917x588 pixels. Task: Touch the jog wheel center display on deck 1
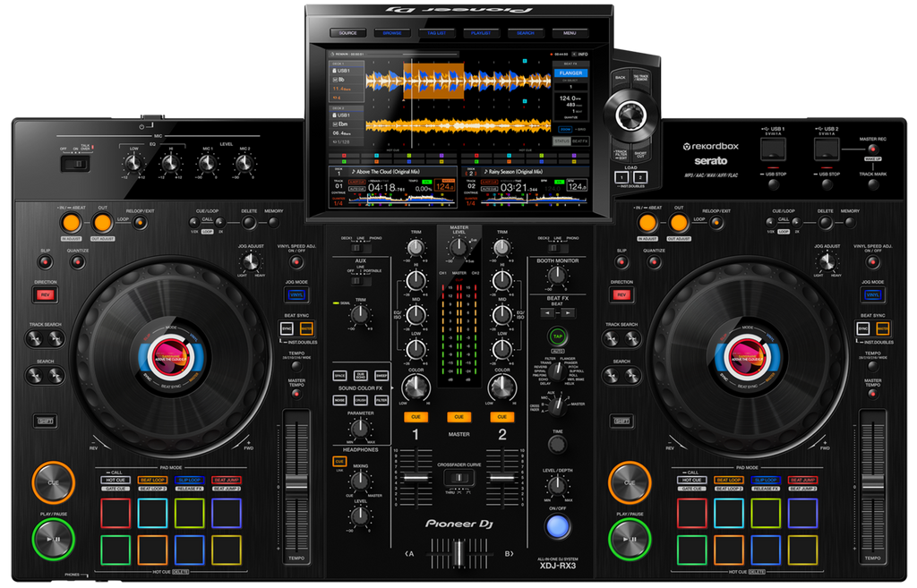tap(171, 356)
